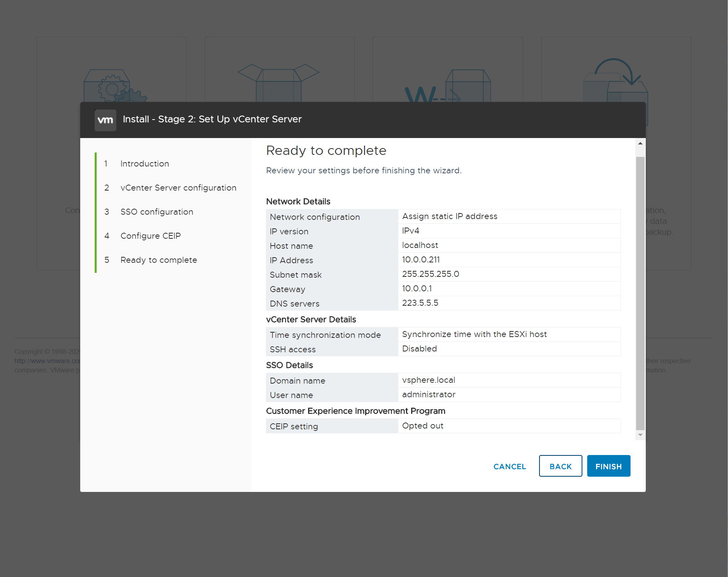Click the vCenter Server Details heading
Screen dimensions: 728x577
(311, 319)
